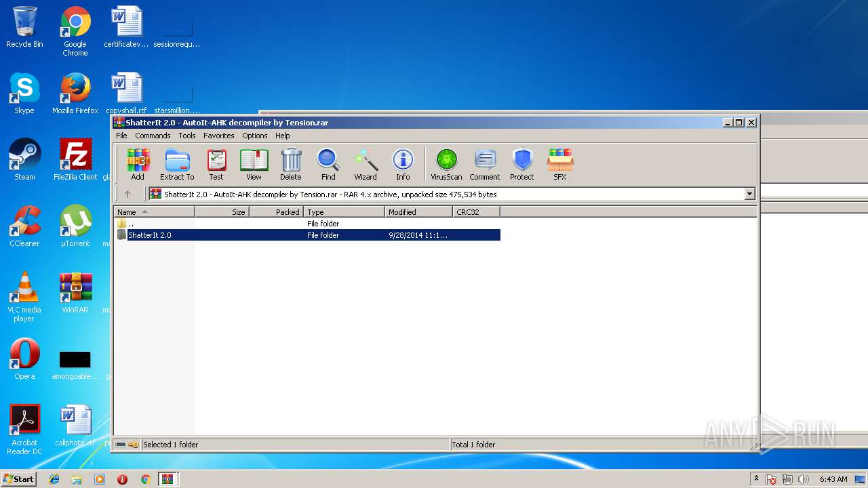The image size is (868, 488).
Task: Click the Extract To toolbar icon
Action: tap(177, 165)
